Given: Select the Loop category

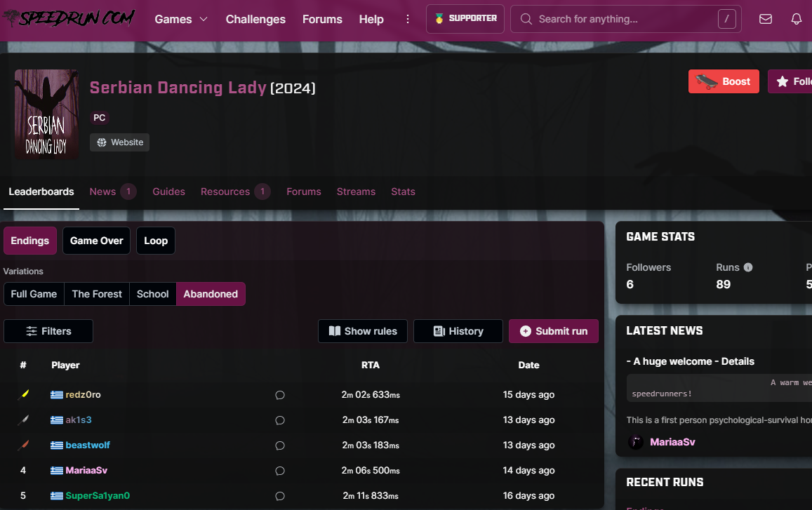Looking at the screenshot, I should click(156, 241).
